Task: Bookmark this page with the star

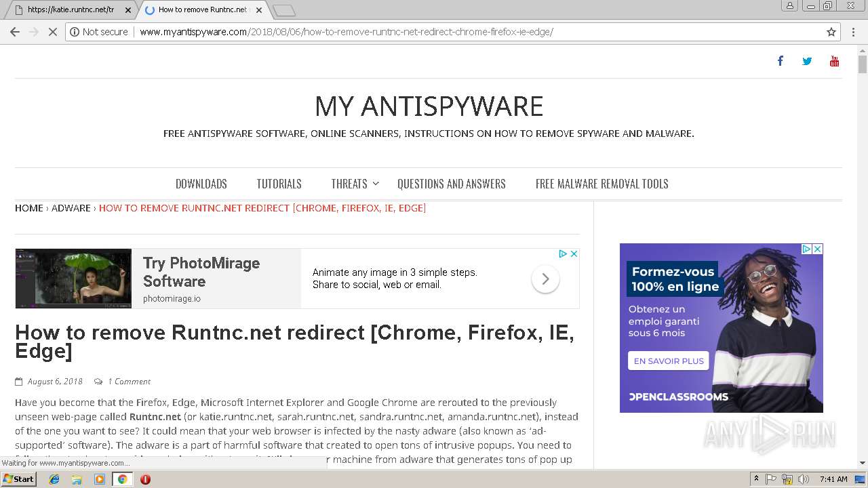Action: [831, 32]
